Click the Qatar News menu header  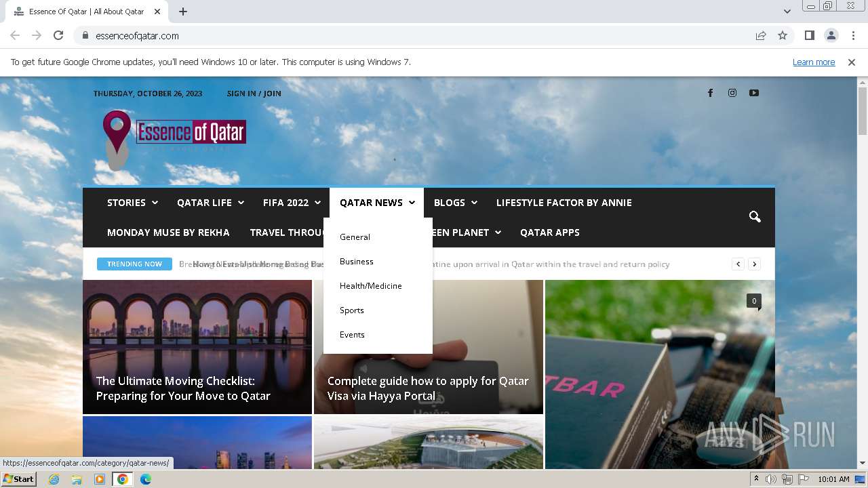pos(377,203)
